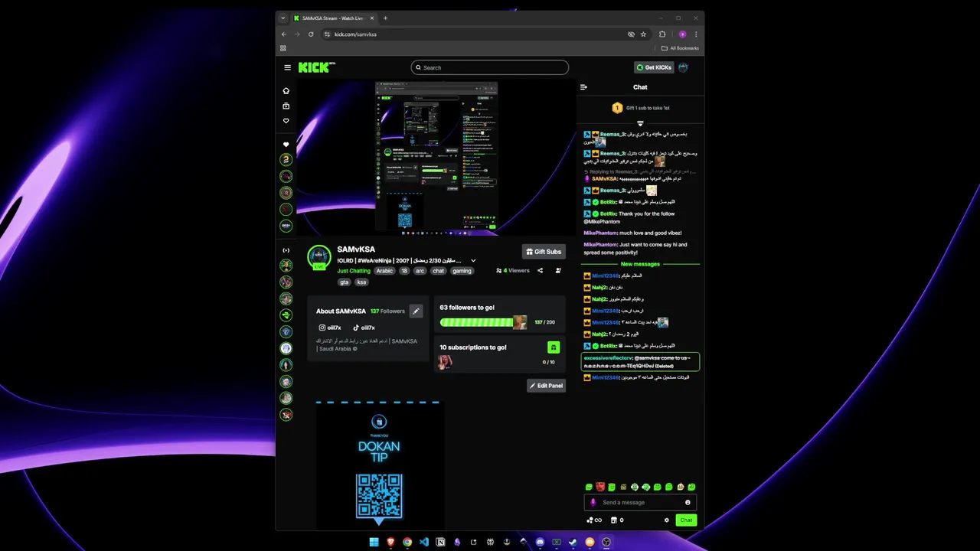The image size is (980, 551).
Task: Open Chrome three-dot menu
Action: point(696,34)
